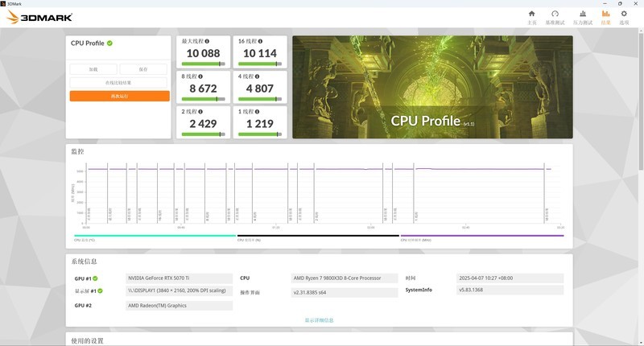
Task: Toggle the black CPU utilization legend line
Action: pyautogui.click(x=318, y=236)
